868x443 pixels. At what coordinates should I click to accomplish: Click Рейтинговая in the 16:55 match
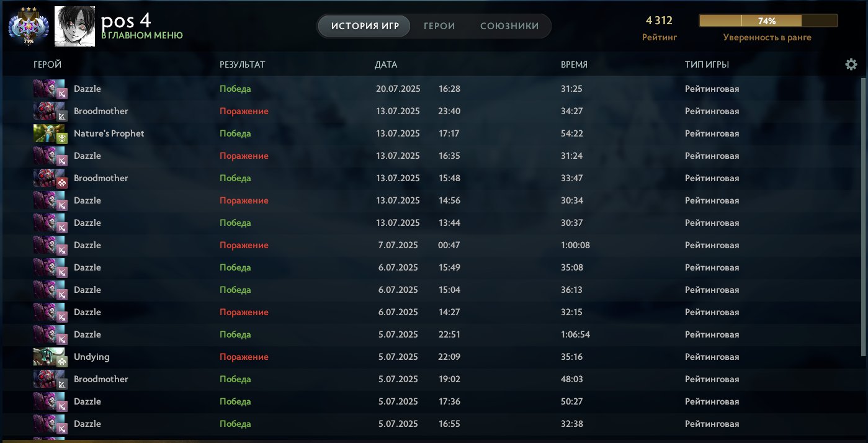tap(712, 424)
